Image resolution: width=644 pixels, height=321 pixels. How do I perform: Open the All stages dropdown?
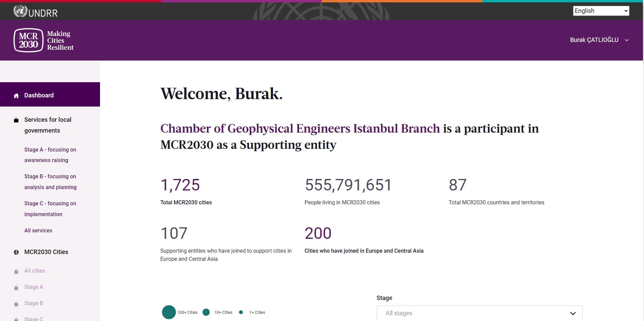coord(479,313)
